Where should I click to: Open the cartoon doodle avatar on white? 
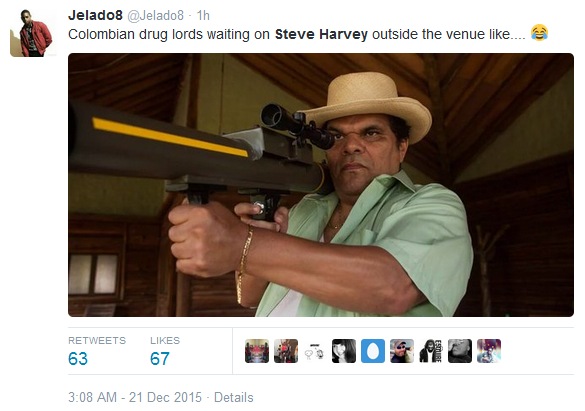[315, 351]
